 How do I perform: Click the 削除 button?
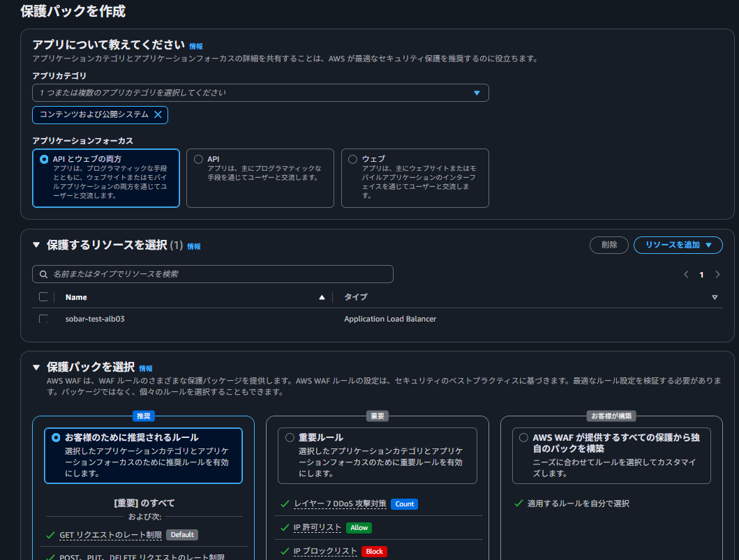tap(609, 245)
